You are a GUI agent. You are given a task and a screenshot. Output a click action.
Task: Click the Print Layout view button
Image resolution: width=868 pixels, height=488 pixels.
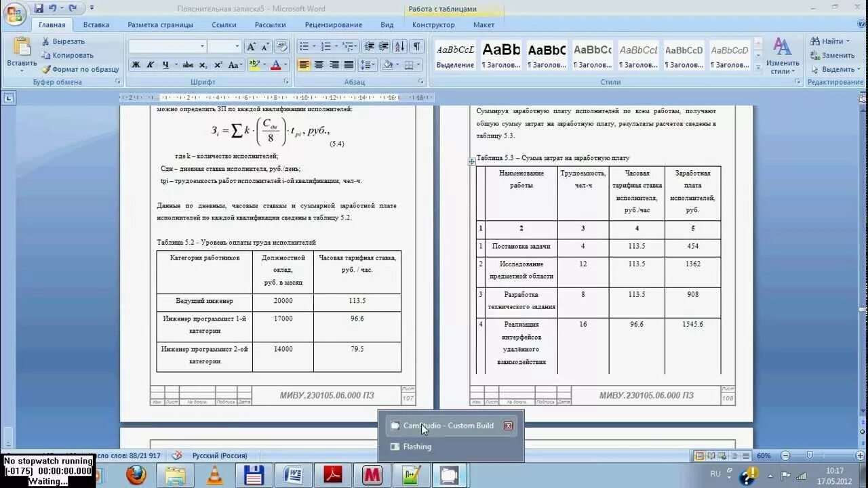coord(698,455)
